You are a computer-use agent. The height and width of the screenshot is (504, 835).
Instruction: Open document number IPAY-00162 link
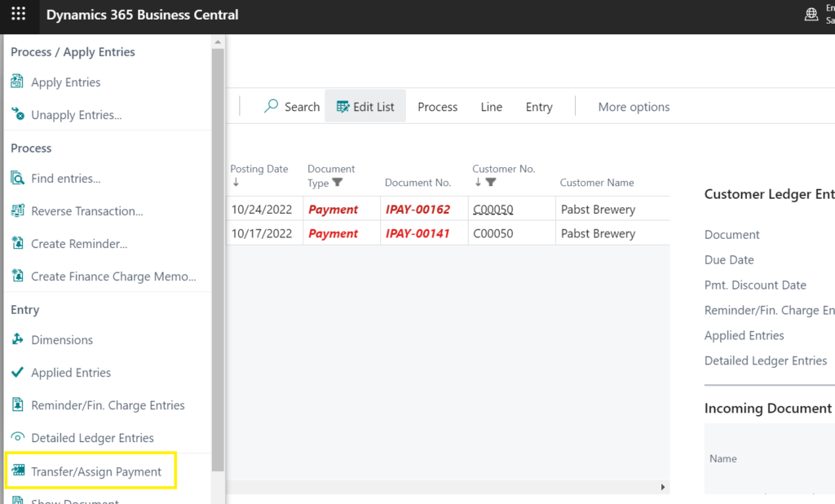click(x=417, y=210)
